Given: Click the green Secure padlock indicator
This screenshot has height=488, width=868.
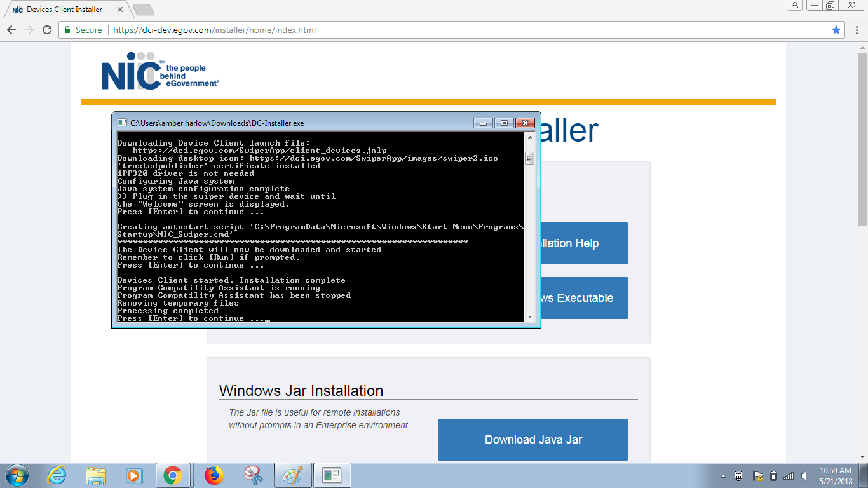Looking at the screenshot, I should tap(82, 30).
